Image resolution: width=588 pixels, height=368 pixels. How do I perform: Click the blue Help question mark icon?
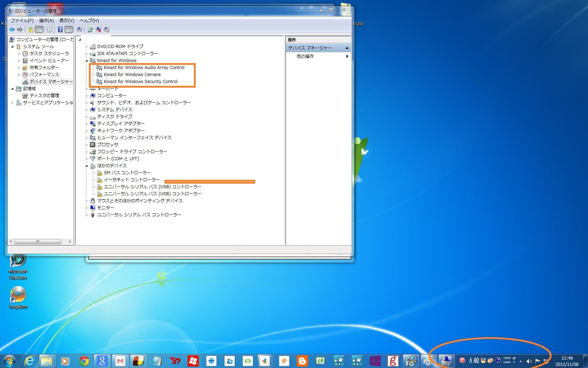tap(60, 30)
